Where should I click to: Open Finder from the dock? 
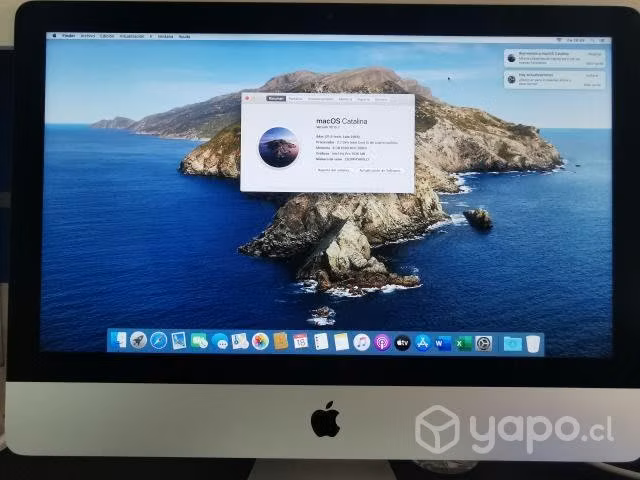(118, 340)
